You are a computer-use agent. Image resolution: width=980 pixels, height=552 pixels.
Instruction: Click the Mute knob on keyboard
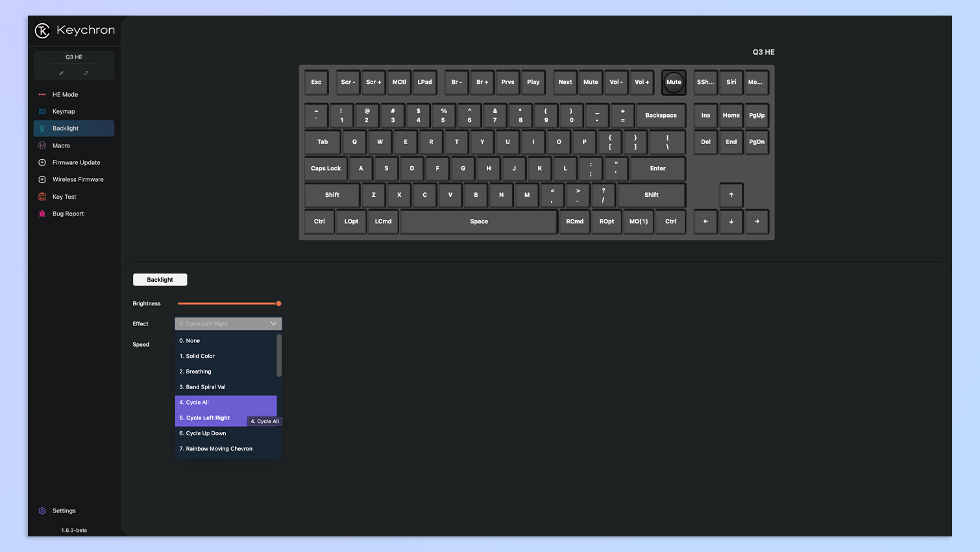pos(674,82)
